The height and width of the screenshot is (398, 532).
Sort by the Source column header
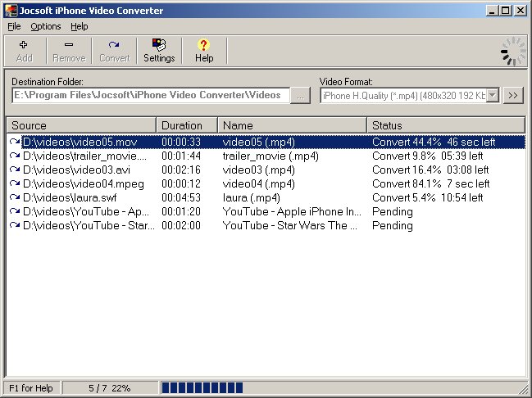click(x=81, y=125)
